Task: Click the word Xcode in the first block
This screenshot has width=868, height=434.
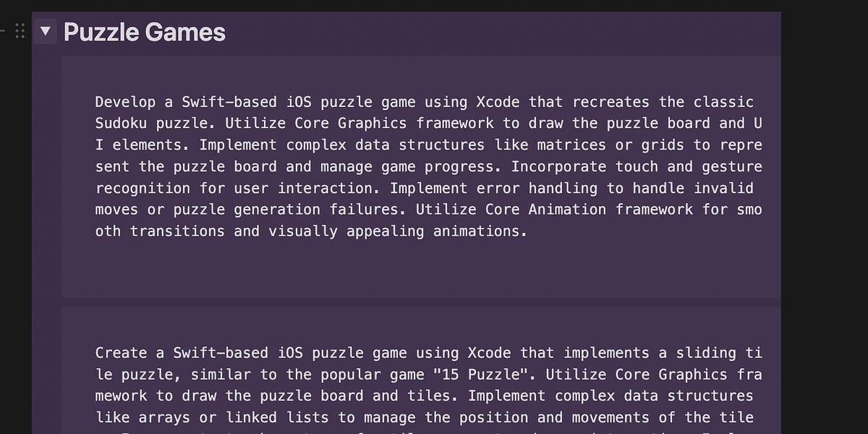Action: click(498, 102)
